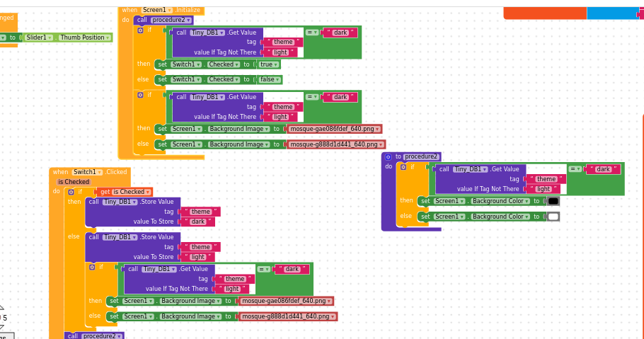Screen dimensions: 644x339
Task: Edit 'light' value To Store text
Action: [x=198, y=257]
